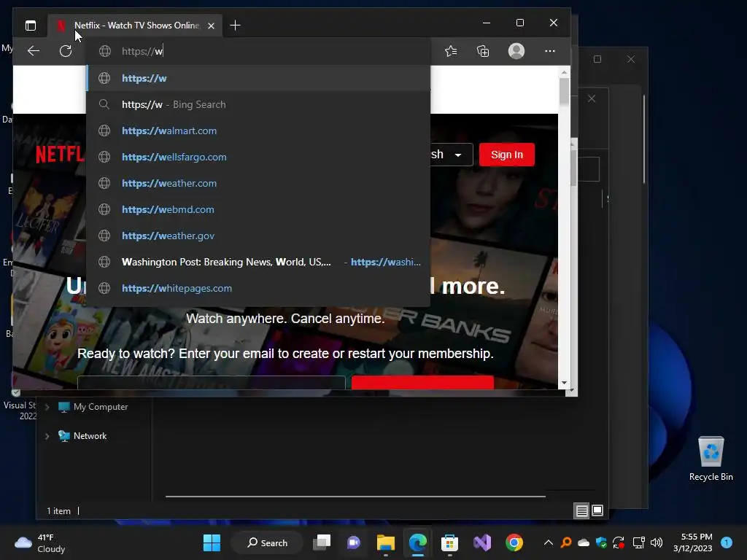Click inside the address bar showing https://w

pos(259,51)
